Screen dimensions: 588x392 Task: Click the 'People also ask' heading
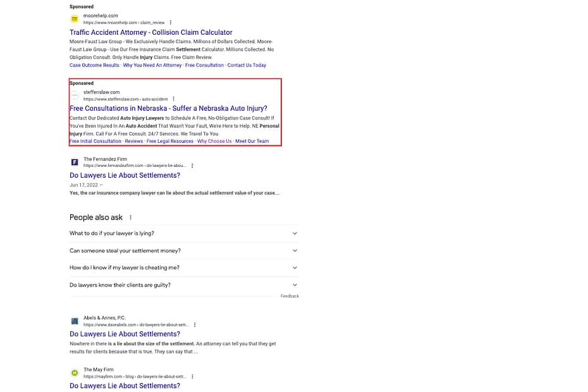(96, 217)
